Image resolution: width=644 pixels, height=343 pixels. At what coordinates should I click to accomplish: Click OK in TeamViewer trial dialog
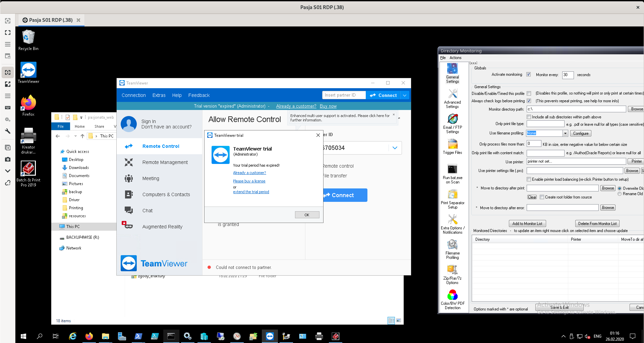[307, 215]
